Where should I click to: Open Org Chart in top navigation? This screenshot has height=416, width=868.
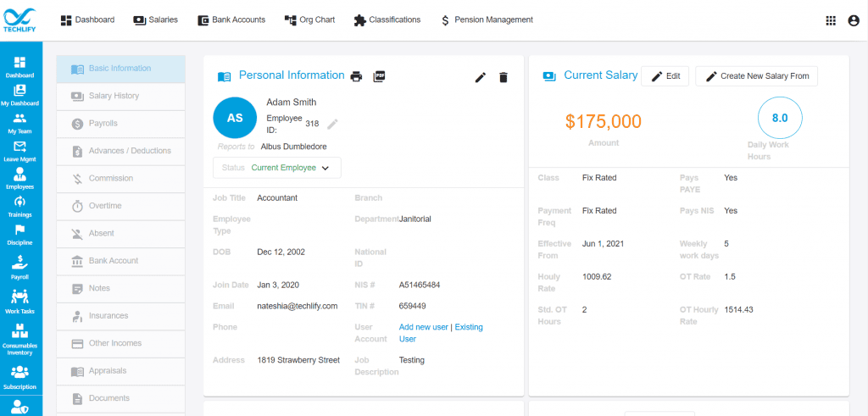pos(310,20)
